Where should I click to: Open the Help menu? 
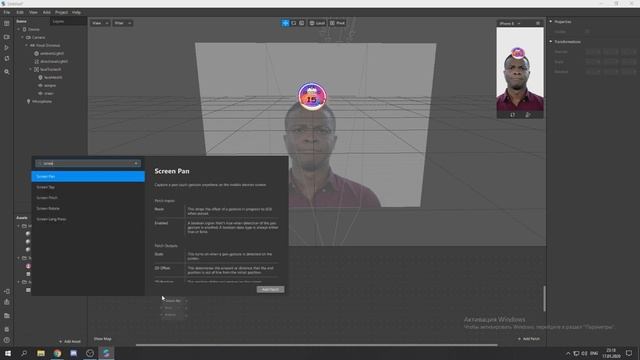click(x=76, y=13)
